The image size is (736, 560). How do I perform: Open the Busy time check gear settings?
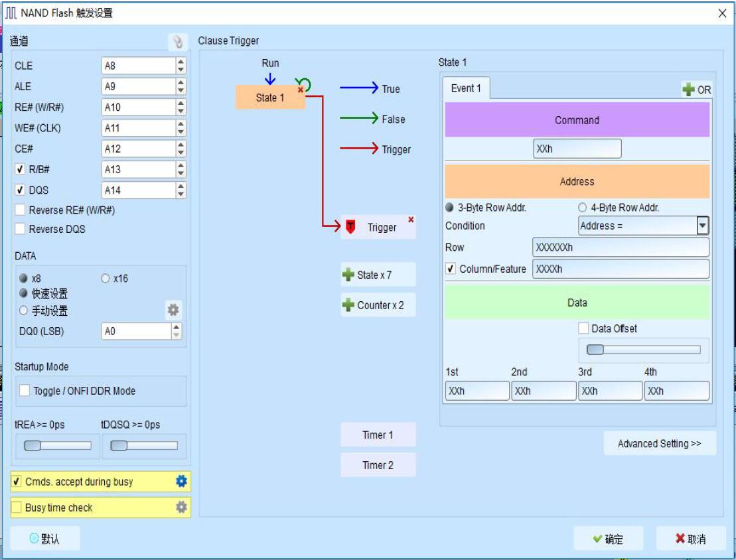181,508
